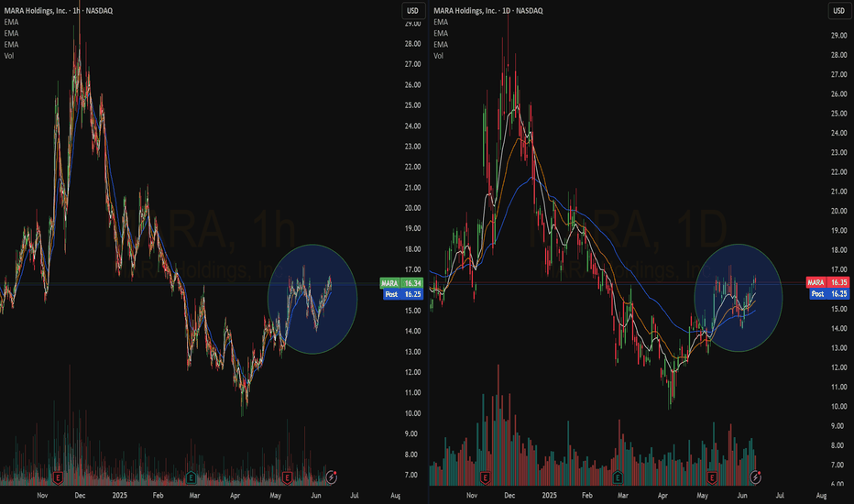Viewport: 854px width, 504px height.
Task: Click the Feb label on 1h time axis
Action: point(158,495)
